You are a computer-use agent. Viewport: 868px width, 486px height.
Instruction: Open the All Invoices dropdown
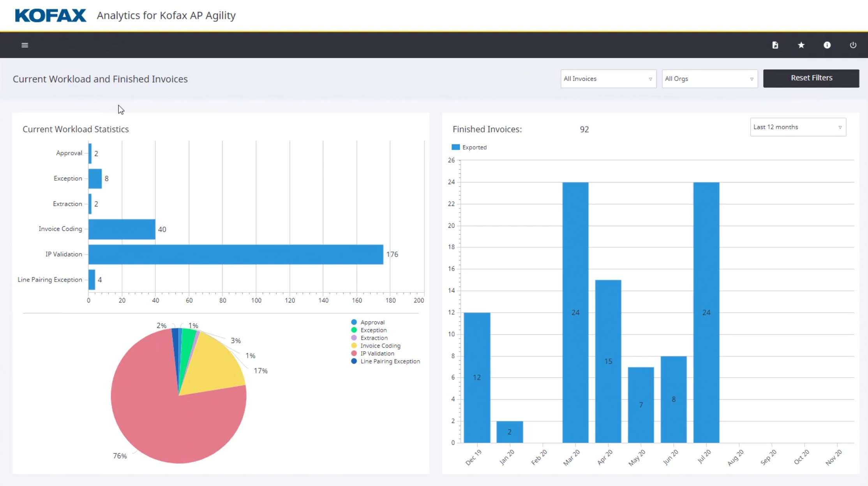(608, 79)
